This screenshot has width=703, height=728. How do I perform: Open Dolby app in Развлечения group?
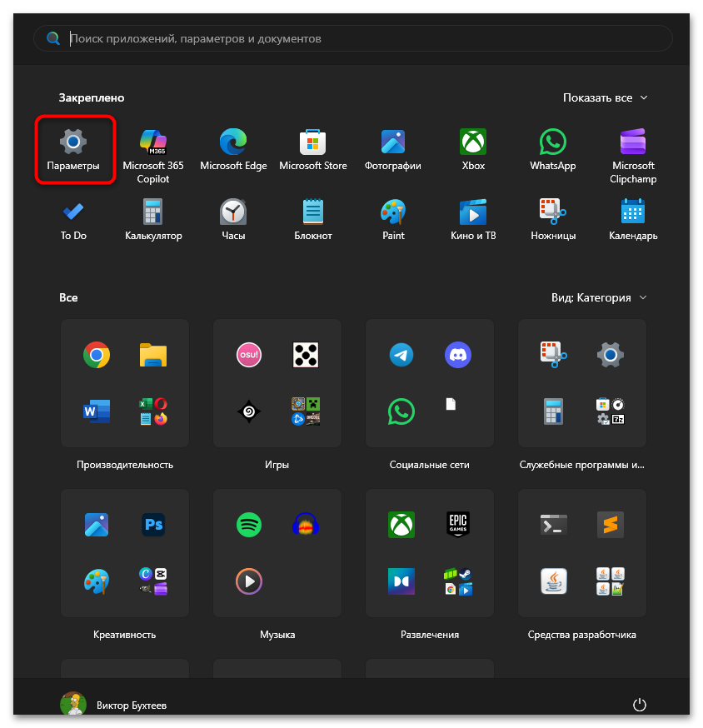pos(401,581)
